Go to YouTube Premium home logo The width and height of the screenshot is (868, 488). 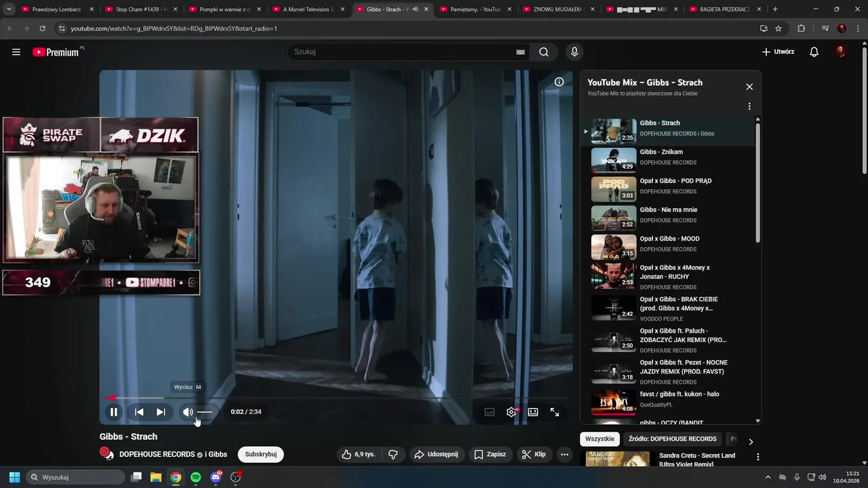[x=56, y=52]
